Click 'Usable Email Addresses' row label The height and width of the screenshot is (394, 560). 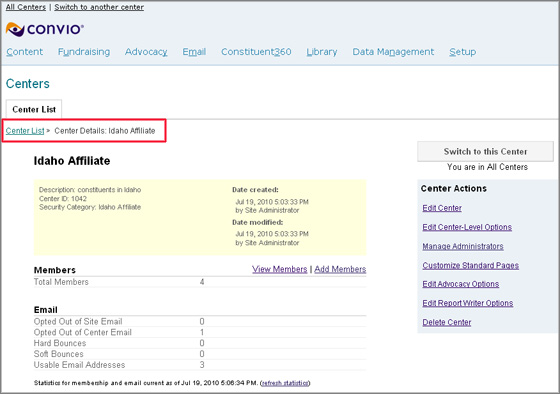[79, 365]
